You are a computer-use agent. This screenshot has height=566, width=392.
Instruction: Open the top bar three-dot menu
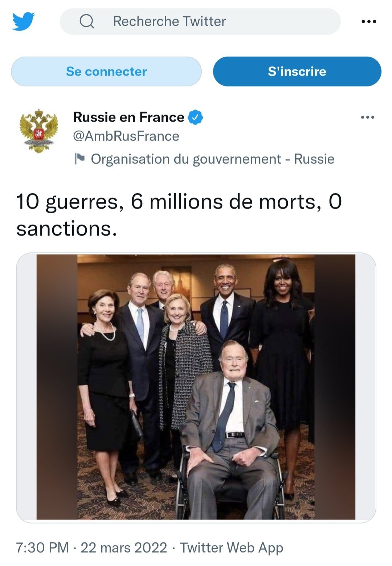(369, 22)
